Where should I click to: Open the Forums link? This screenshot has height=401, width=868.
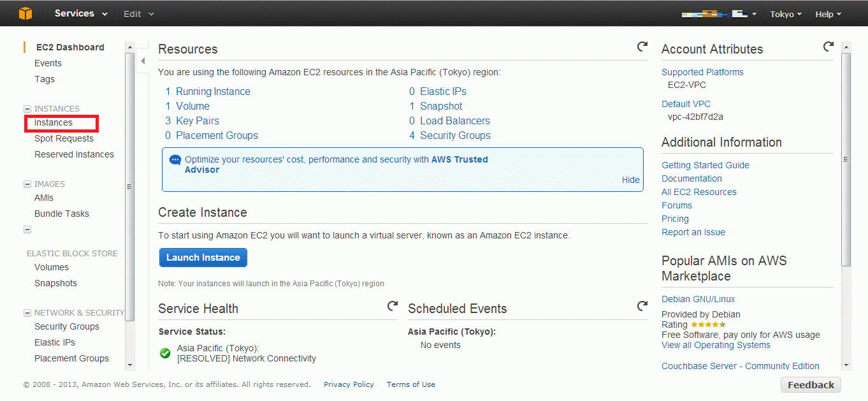pyautogui.click(x=677, y=205)
